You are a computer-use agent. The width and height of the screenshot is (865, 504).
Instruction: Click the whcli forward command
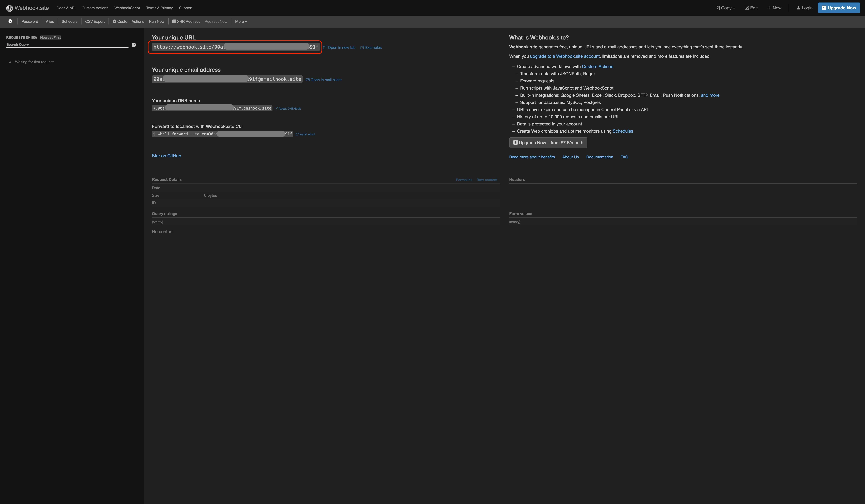pos(222,134)
